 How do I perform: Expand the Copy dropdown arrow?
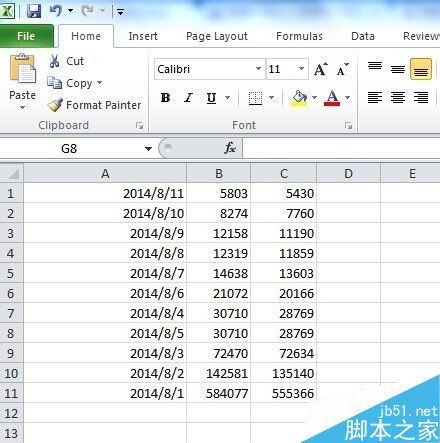[99, 82]
